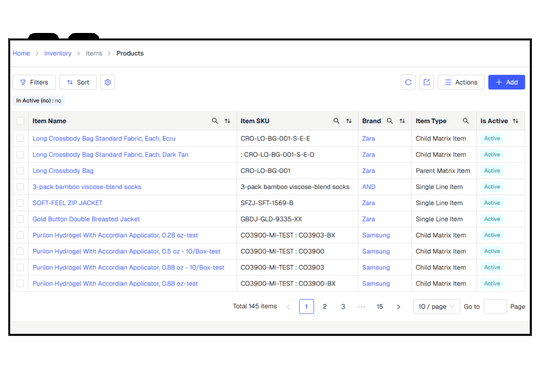
Task: Search icon in Item Type column
Action: coord(466,121)
